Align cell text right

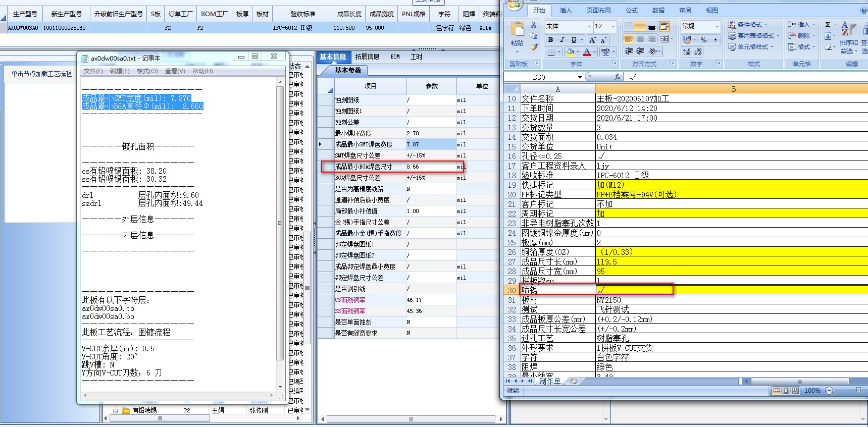(x=652, y=39)
